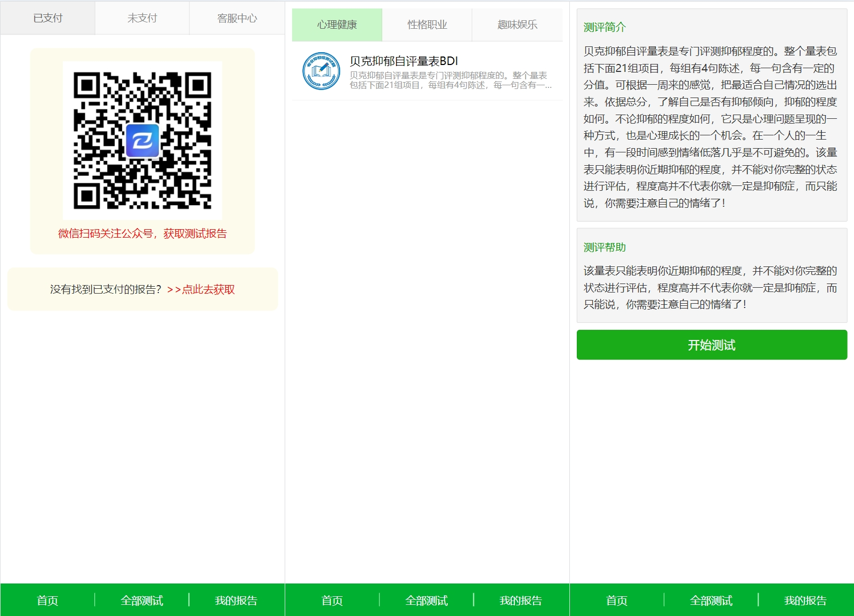The height and width of the screenshot is (616, 854).
Task: Open the 贝克抑郁自评量表BDI test title
Action: [x=404, y=61]
